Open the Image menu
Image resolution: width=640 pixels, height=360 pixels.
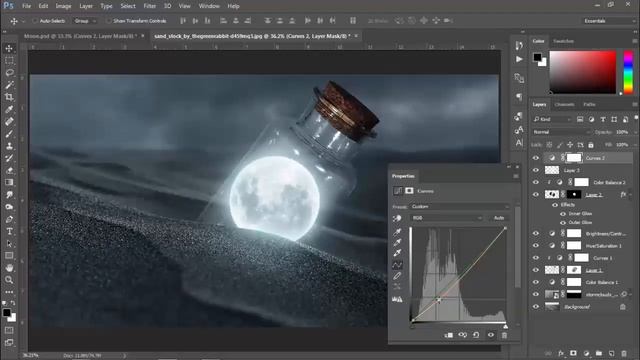click(x=63, y=6)
